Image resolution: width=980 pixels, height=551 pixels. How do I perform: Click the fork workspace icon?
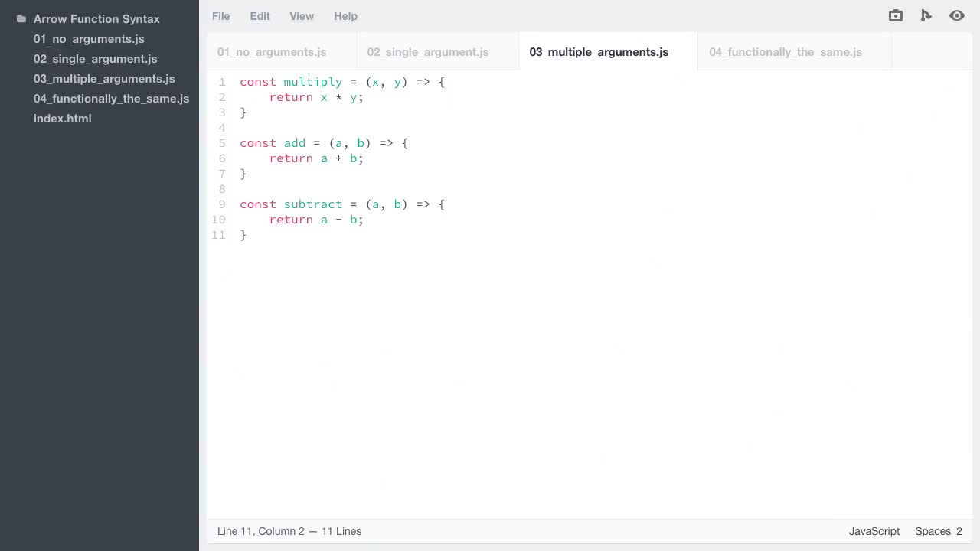tap(926, 15)
